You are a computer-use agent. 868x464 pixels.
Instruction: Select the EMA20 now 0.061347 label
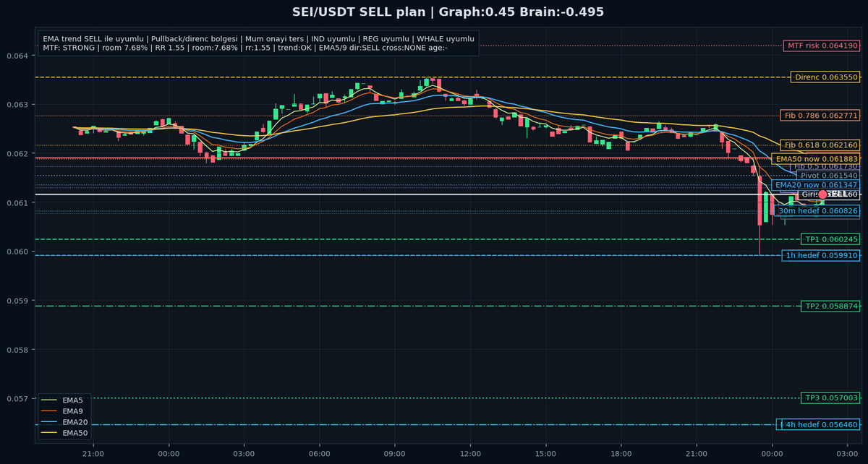pyautogui.click(x=816, y=185)
